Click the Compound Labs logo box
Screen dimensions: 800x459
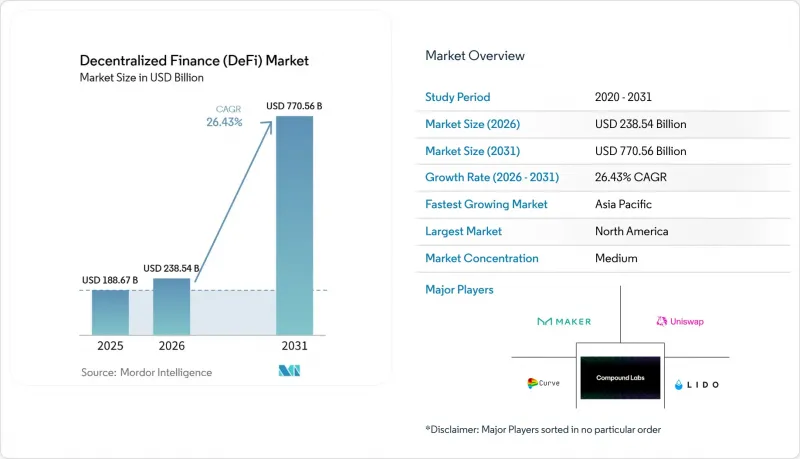620,378
